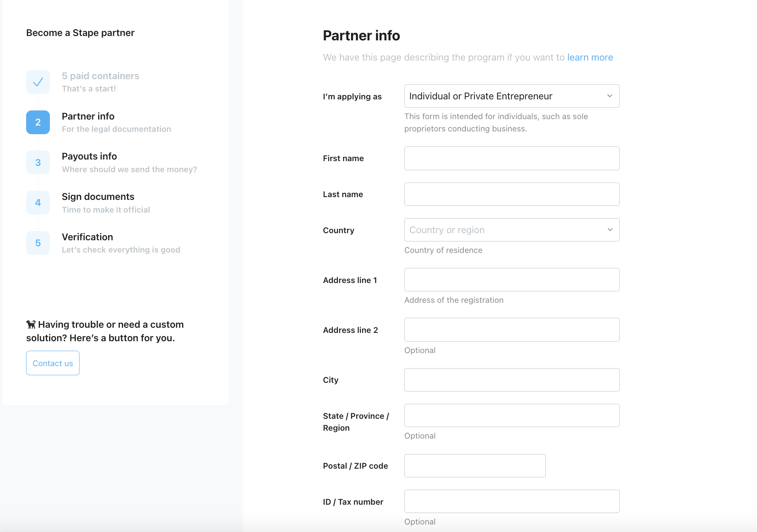Select the Payouts info step in sidebar

[x=89, y=156]
